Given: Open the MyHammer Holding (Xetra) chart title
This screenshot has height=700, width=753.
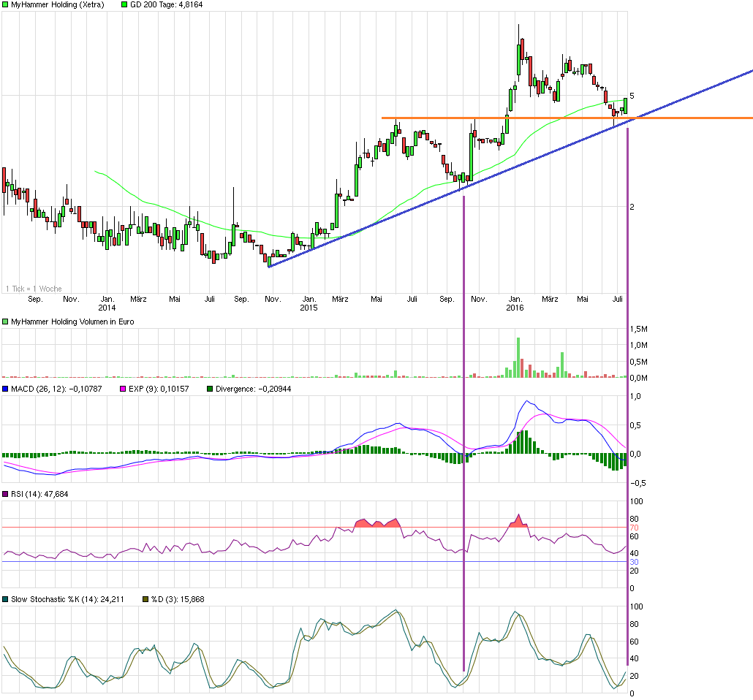Looking at the screenshot, I should pos(58,5).
